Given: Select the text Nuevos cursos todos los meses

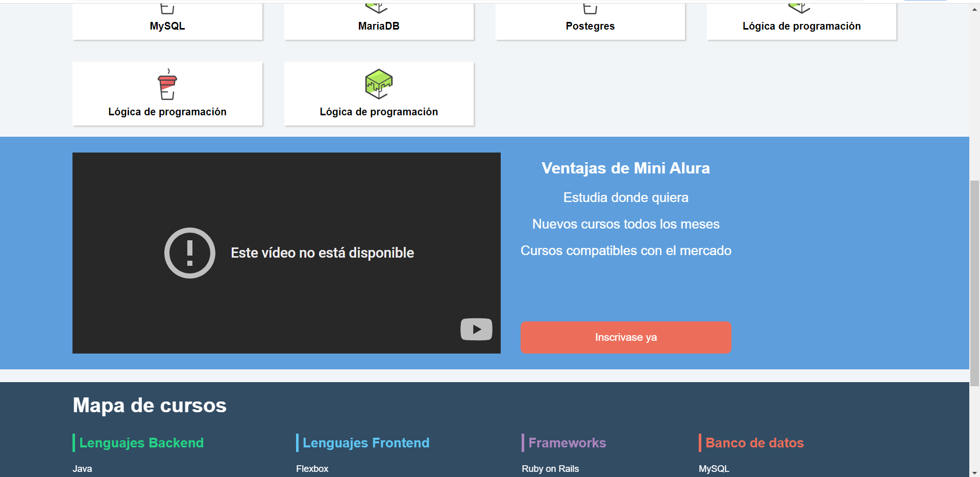Looking at the screenshot, I should click(626, 224).
